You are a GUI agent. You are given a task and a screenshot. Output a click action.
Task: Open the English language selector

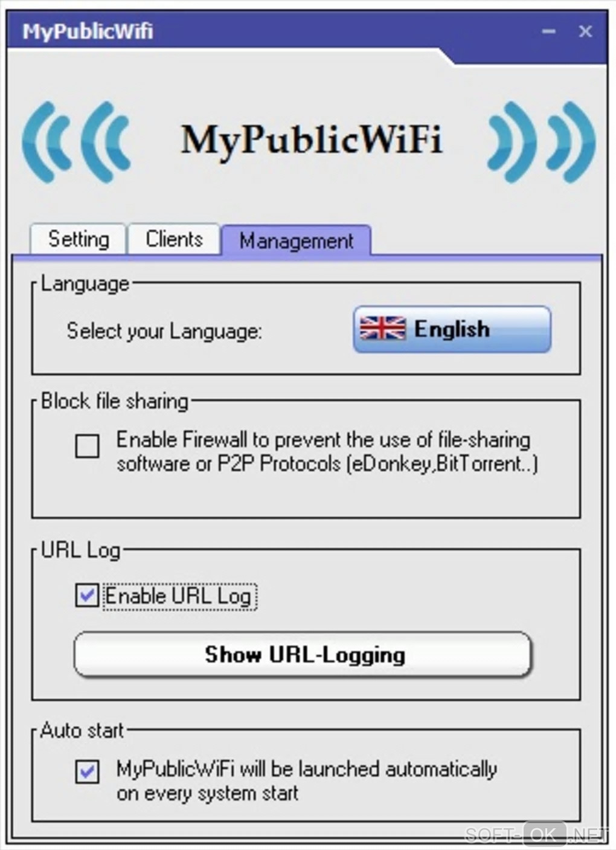point(452,329)
